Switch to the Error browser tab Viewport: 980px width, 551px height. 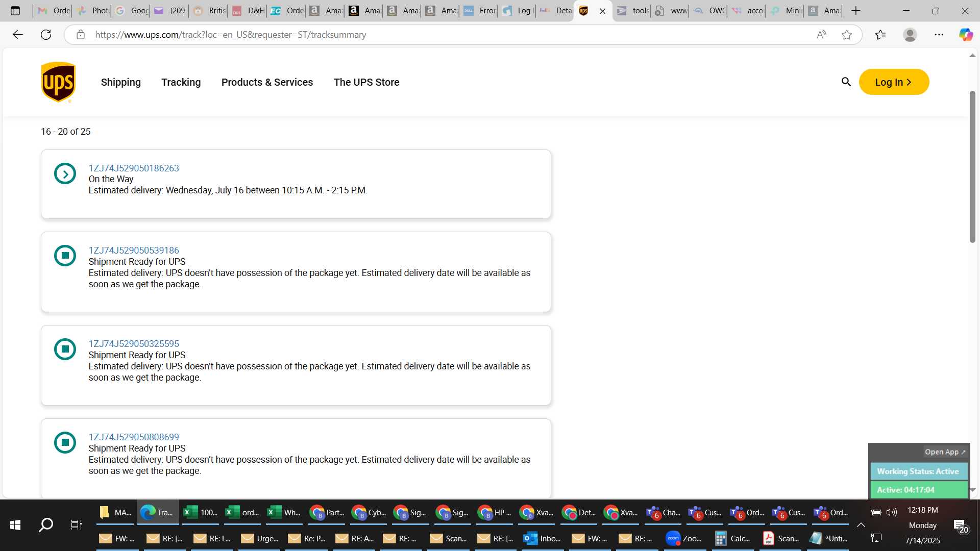479,11
